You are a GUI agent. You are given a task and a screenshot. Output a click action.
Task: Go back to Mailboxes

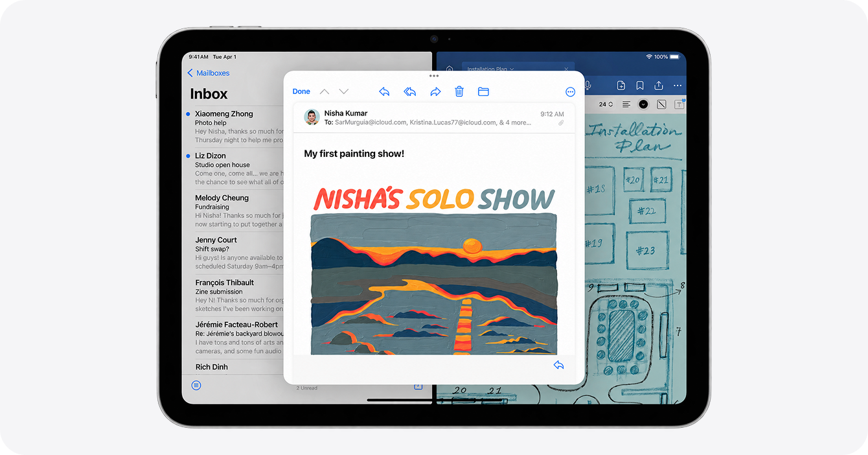[209, 73]
